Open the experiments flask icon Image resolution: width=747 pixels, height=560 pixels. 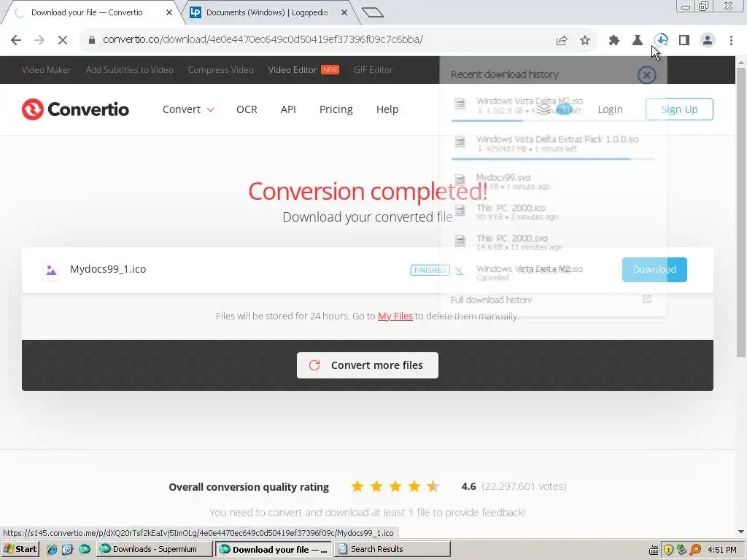coord(638,41)
